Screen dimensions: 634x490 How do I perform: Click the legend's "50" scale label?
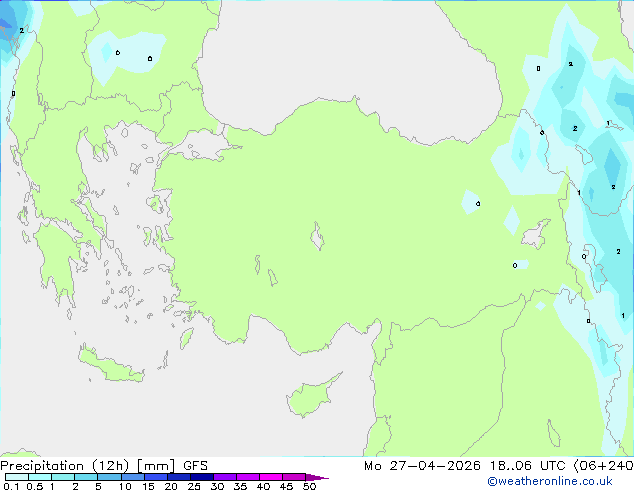click(x=309, y=486)
